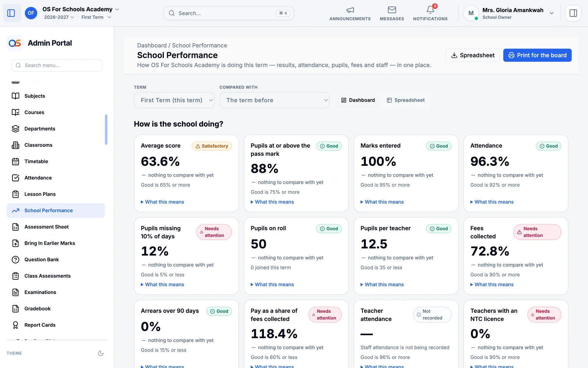Open right side panel icon

tap(573, 13)
